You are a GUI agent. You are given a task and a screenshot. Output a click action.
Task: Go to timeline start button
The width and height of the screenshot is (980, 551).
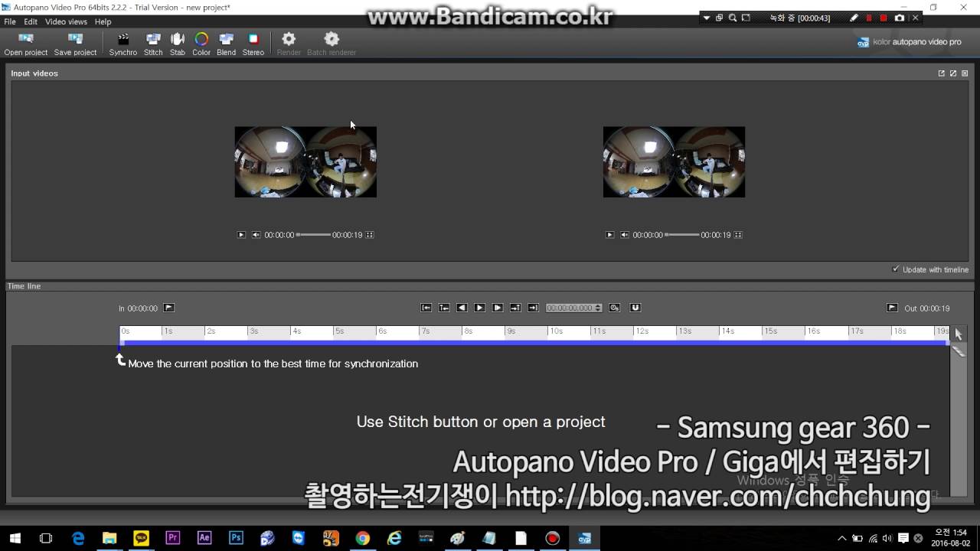[x=426, y=308]
